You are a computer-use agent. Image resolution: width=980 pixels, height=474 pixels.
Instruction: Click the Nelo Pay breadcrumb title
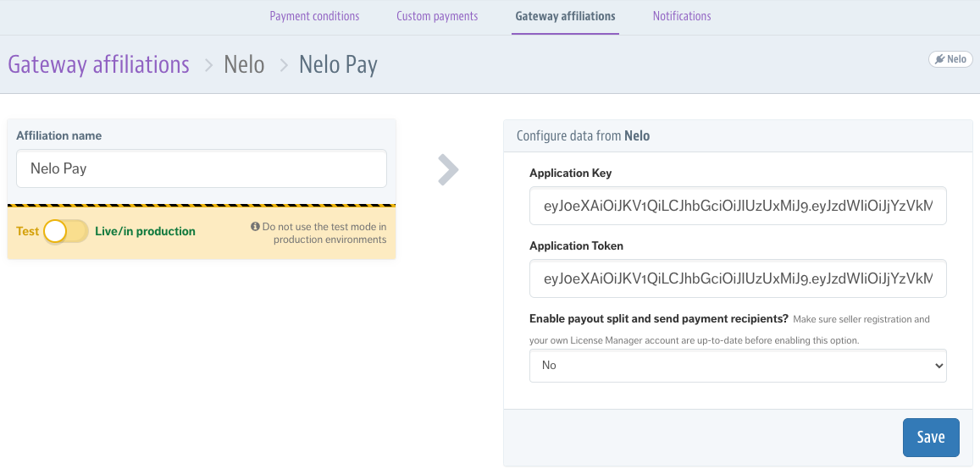[338, 64]
